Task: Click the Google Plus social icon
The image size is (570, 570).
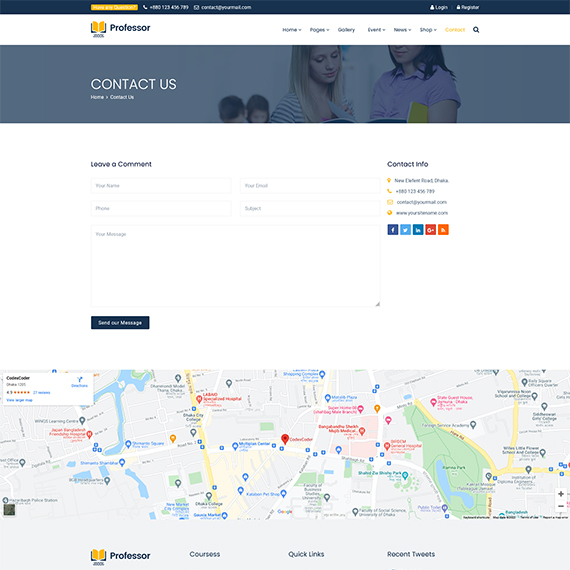Action: point(430,230)
